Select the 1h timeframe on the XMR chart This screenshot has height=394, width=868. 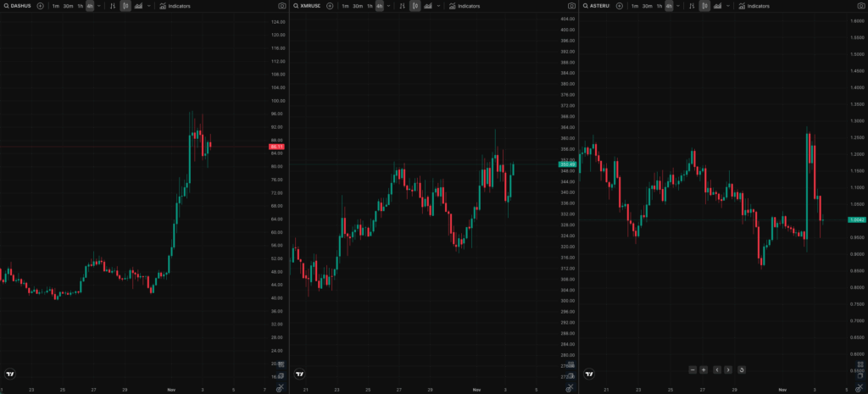click(x=370, y=6)
